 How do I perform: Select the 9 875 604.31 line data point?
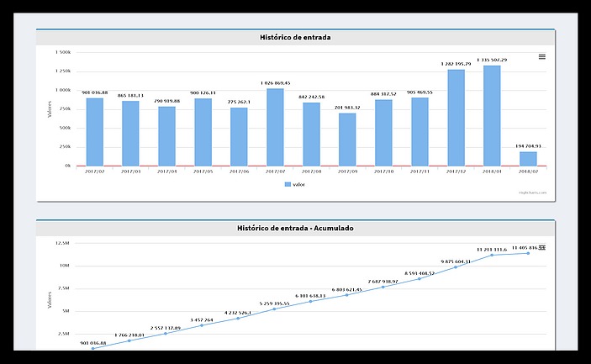[x=456, y=266]
